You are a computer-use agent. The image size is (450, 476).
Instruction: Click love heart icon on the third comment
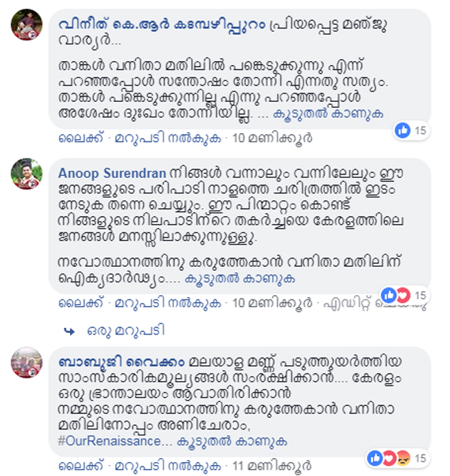point(390,459)
